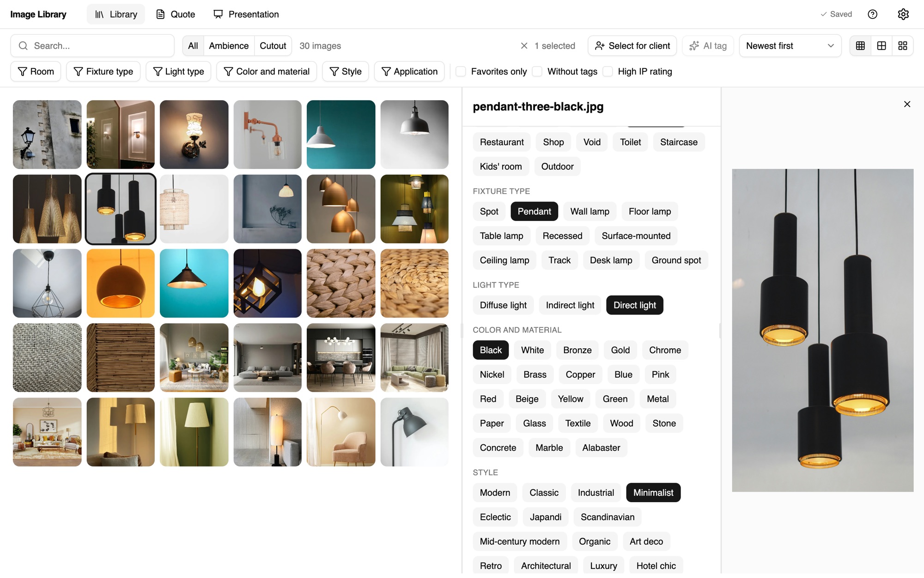Screen dimensions: 924x578
Task: Switch to the dense grid view icon
Action: click(860, 46)
